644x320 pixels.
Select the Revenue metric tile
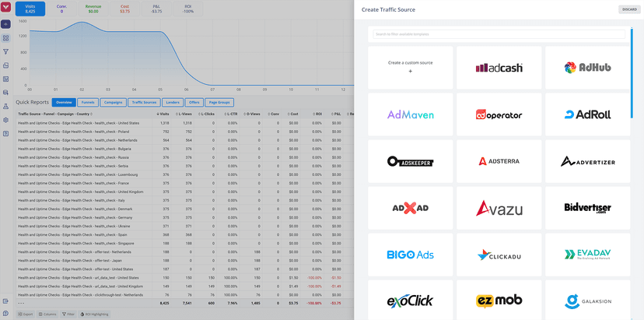[93, 9]
